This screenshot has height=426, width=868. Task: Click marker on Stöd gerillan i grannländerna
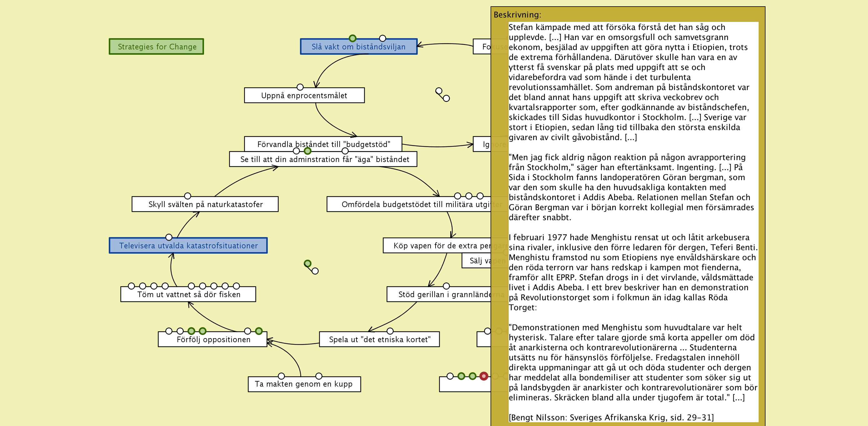pyautogui.click(x=446, y=286)
